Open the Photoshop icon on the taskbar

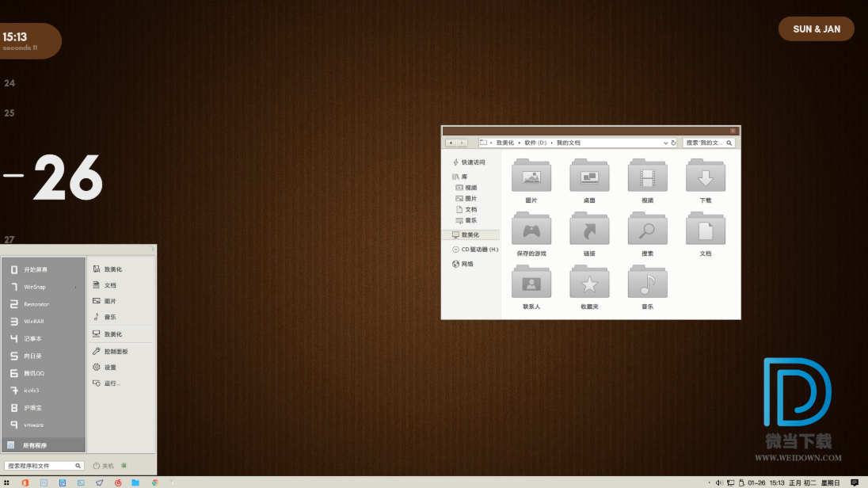[x=44, y=483]
